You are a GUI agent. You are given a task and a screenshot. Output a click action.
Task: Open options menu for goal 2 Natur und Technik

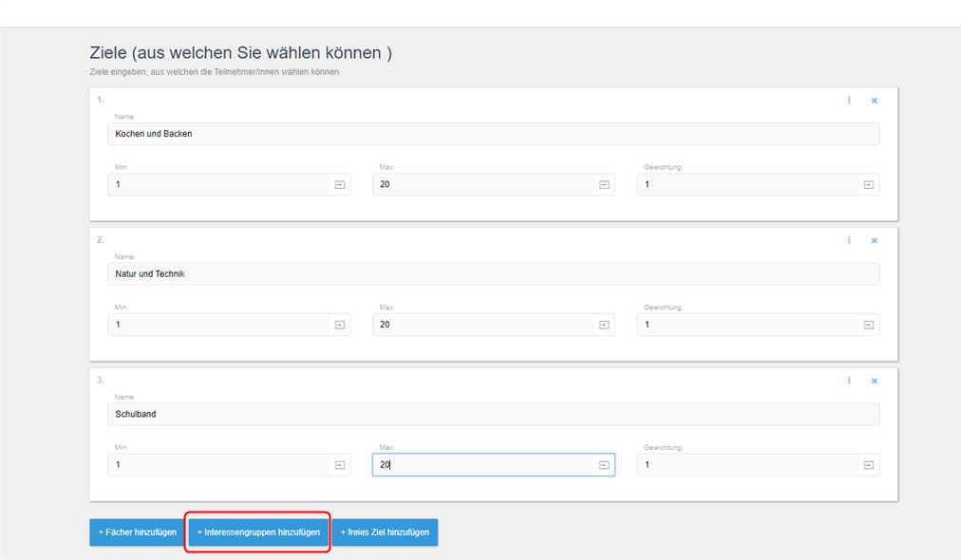click(x=849, y=241)
